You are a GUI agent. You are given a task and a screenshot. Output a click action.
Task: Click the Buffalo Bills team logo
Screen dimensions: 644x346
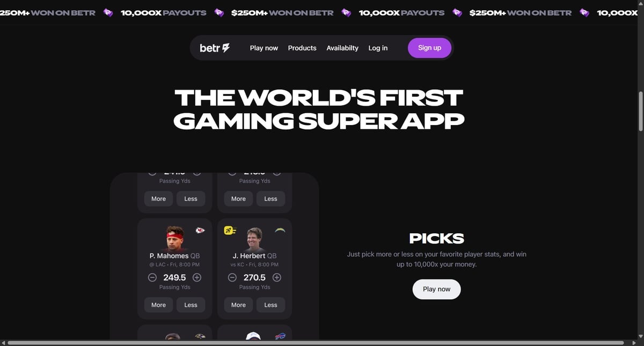click(x=280, y=336)
